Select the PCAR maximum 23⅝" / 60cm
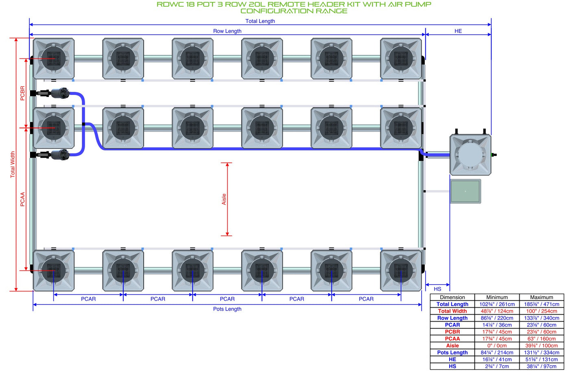The image size is (588, 379). pyautogui.click(x=542, y=325)
